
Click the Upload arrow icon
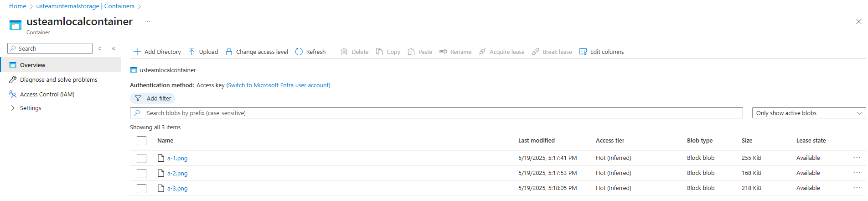pos(192,52)
